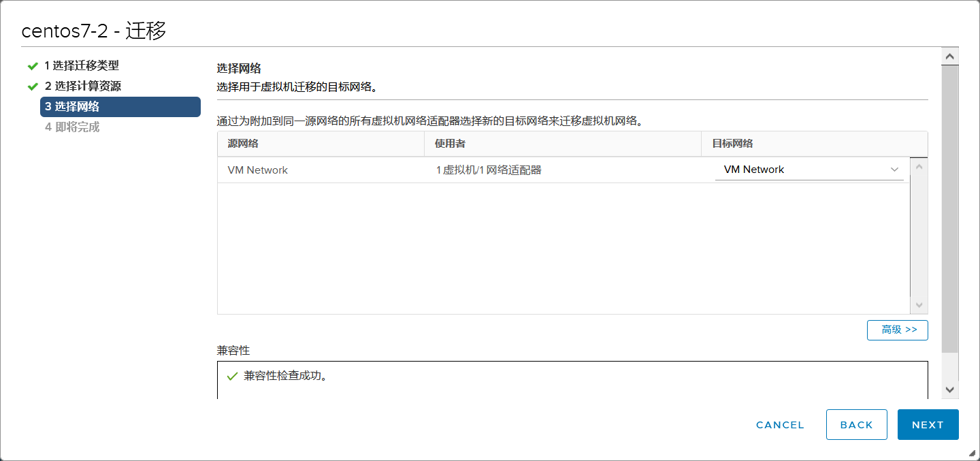The width and height of the screenshot is (980, 461).
Task: Go to step 2 选择计算资源
Action: click(83, 86)
